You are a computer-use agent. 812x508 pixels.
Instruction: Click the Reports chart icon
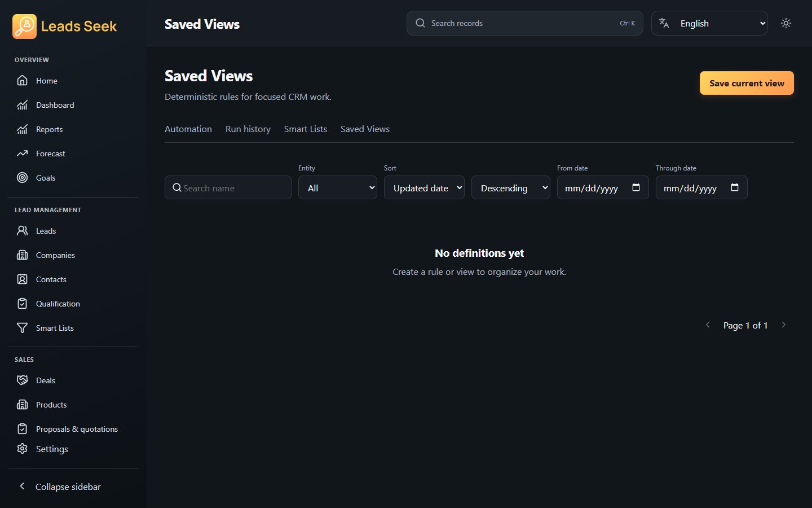click(22, 129)
